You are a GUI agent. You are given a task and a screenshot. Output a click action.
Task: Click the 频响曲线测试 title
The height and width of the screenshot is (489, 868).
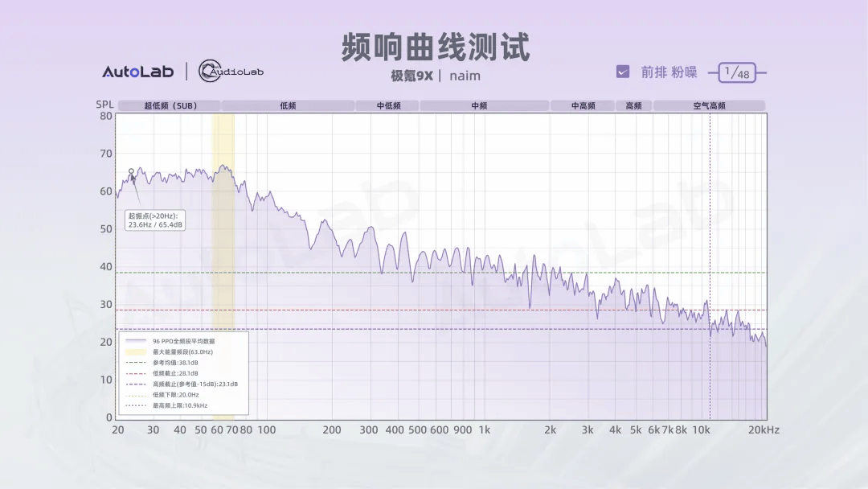pyautogui.click(x=436, y=47)
